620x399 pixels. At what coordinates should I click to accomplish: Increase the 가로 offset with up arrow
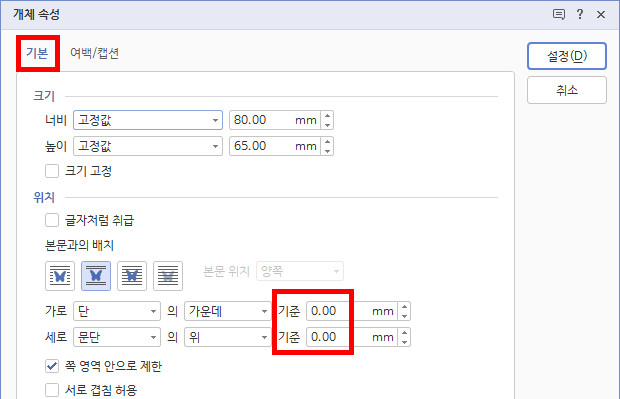404,307
